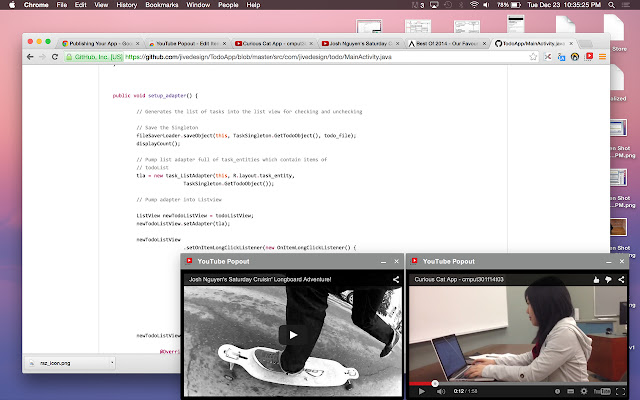This screenshot has height=400, width=640.
Task: Click the YouTube Popout extension icon
Action: click(x=589, y=56)
